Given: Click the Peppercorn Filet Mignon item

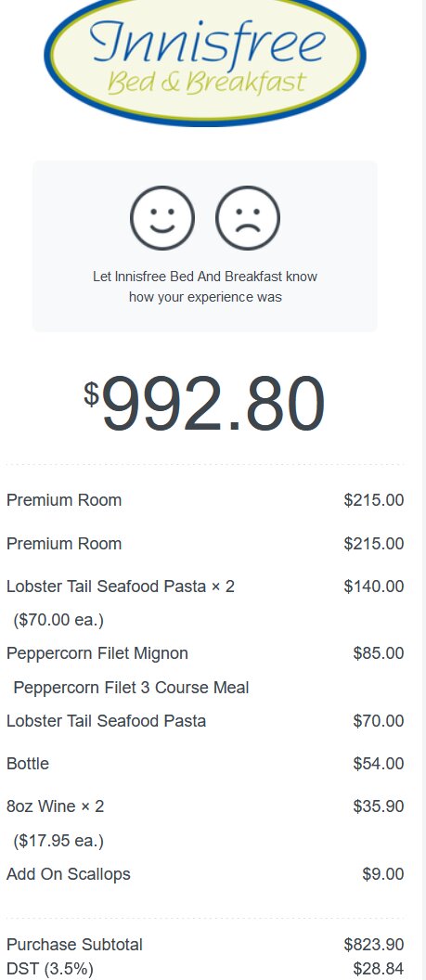Looking at the screenshot, I should coord(97,653).
